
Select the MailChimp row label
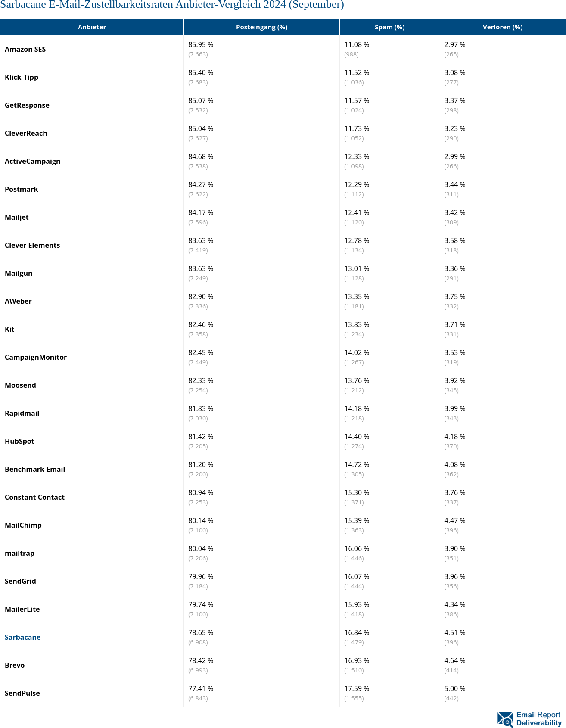click(x=23, y=525)
